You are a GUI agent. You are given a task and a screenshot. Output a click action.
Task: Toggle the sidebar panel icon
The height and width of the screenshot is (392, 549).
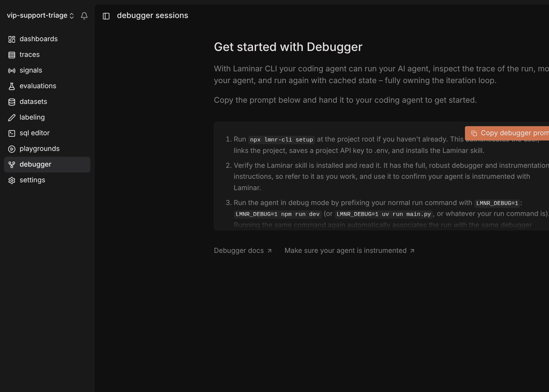pos(106,16)
